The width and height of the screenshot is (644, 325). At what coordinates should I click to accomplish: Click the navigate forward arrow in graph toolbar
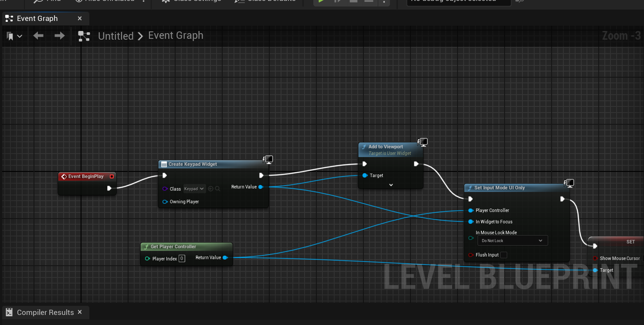[60, 36]
